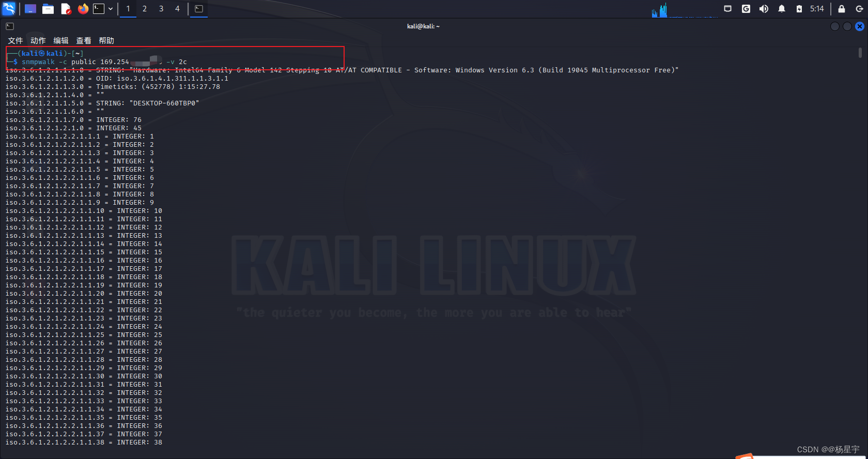
Task: Click the battery power manager icon
Action: pos(799,9)
